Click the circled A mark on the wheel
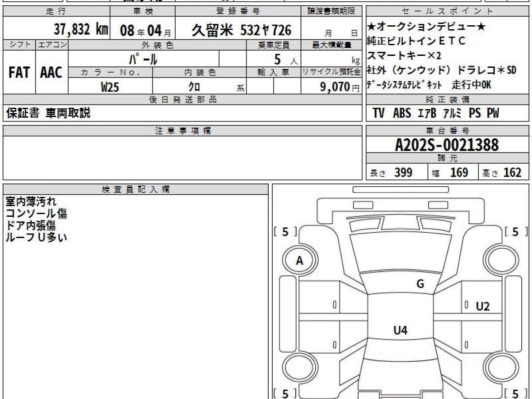This screenshot has height=399, width=532. [299, 261]
